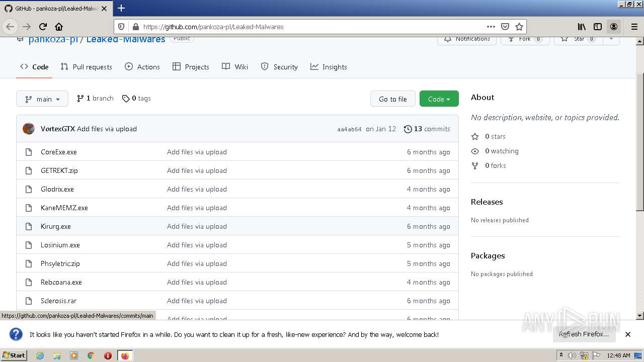This screenshot has height=362, width=644.
Task: Open the 1 branch link
Action: 95,99
